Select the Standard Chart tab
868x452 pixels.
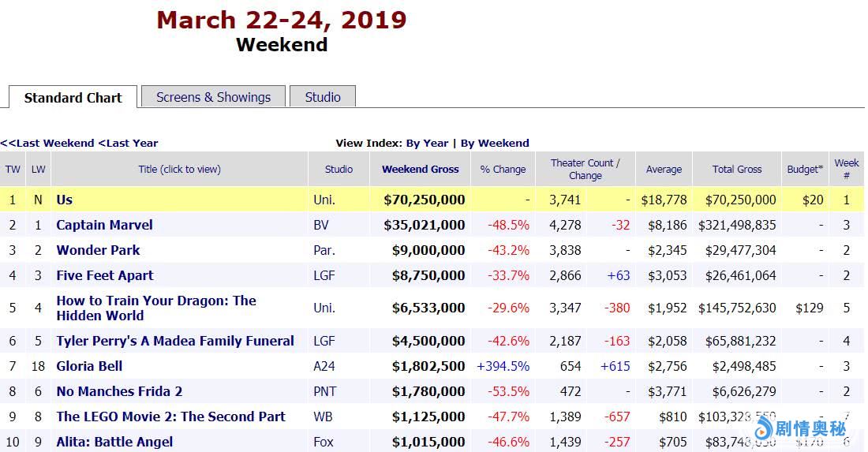73,98
